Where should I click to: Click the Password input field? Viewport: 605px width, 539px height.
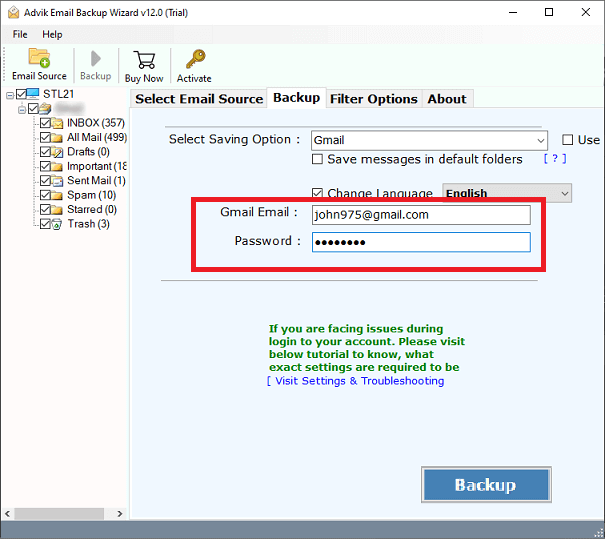point(421,242)
